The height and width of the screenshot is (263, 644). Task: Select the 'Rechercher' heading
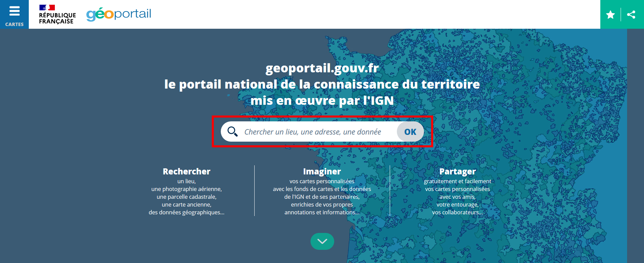pos(187,171)
